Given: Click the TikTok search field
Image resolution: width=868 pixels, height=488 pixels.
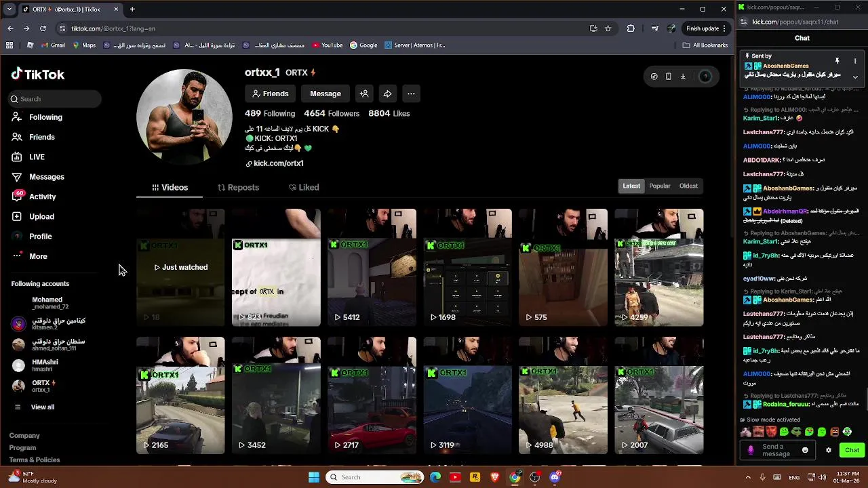Looking at the screenshot, I should click(55, 99).
